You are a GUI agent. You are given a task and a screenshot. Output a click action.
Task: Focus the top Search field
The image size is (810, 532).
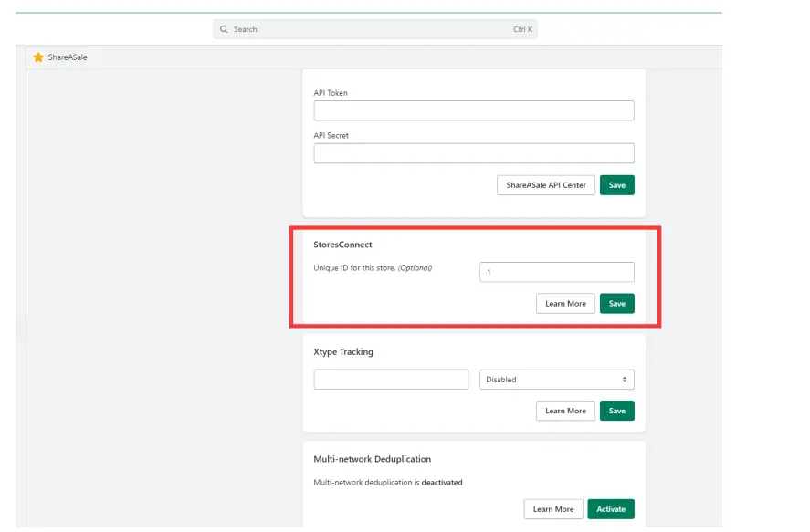tap(365, 29)
